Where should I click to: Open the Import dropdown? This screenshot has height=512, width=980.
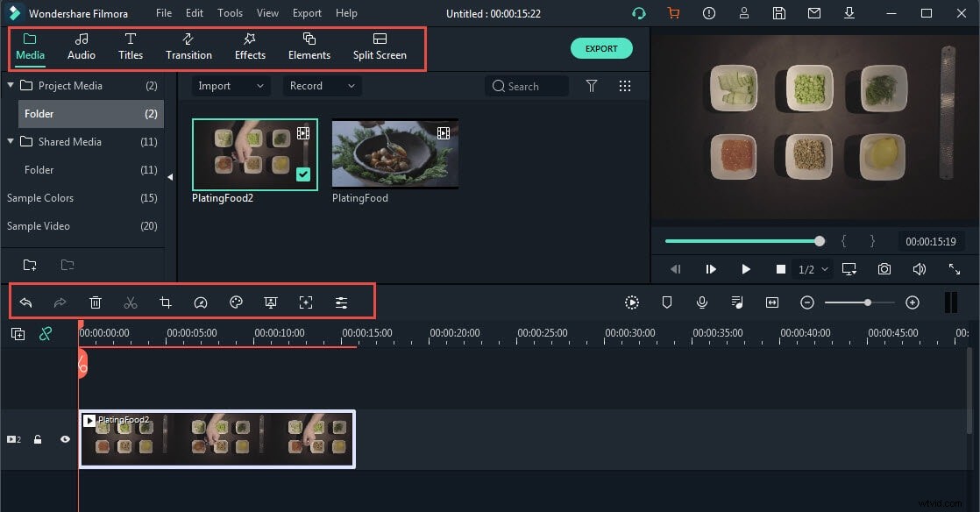tap(231, 86)
